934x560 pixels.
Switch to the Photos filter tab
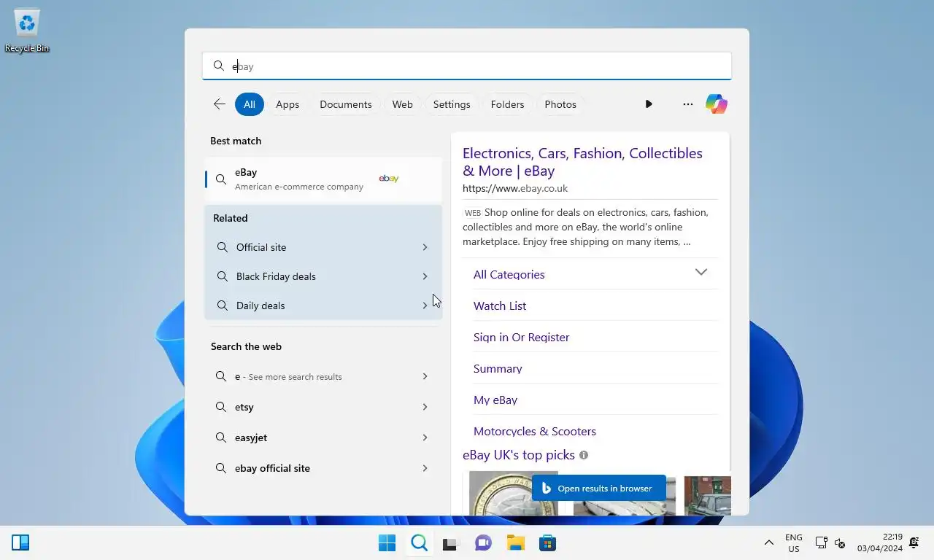click(560, 104)
